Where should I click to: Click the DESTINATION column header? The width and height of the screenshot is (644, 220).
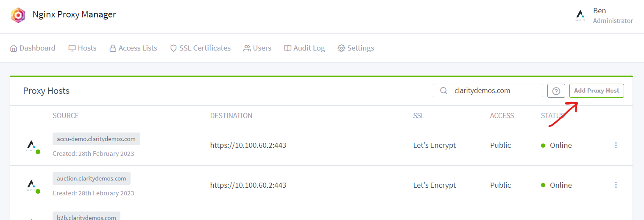(x=231, y=116)
